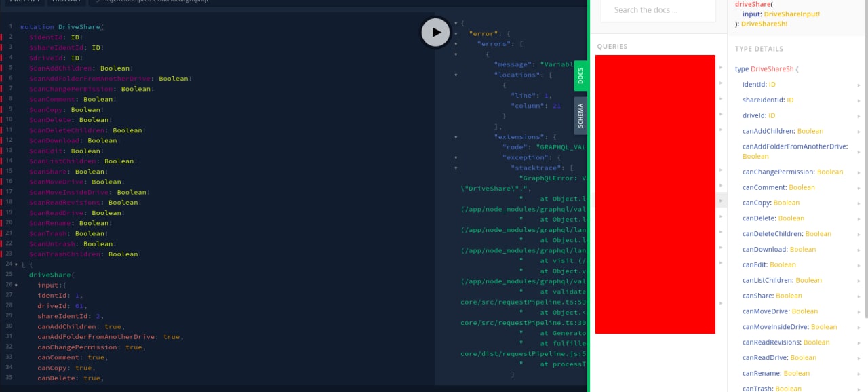Open the DriveShareSh! return type link

[764, 24]
